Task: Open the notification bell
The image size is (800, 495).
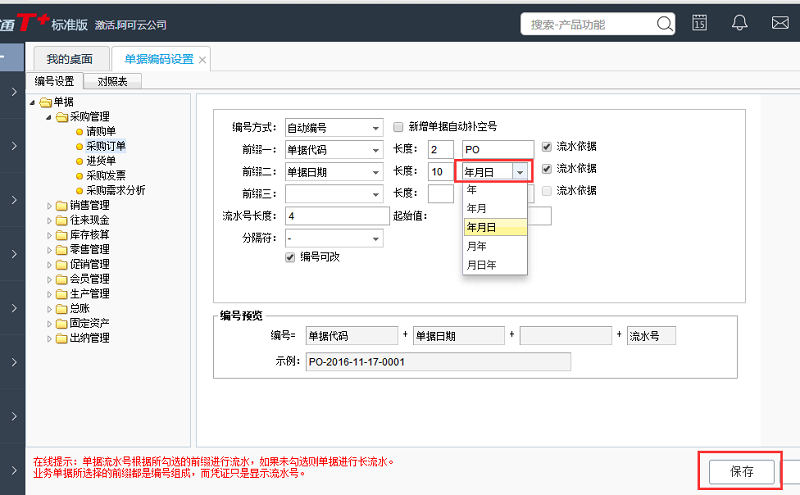Action: (x=739, y=23)
